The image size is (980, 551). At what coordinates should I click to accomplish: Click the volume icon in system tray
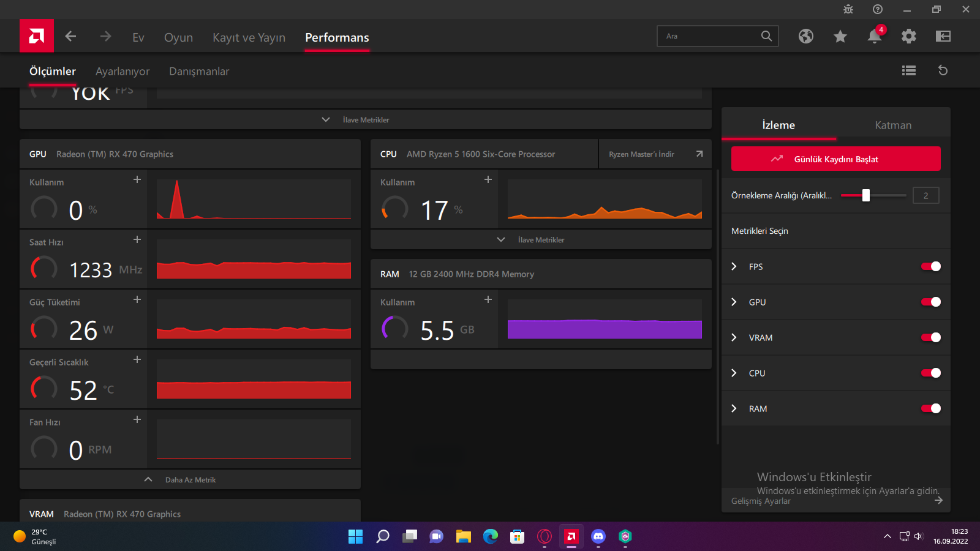pyautogui.click(x=918, y=537)
